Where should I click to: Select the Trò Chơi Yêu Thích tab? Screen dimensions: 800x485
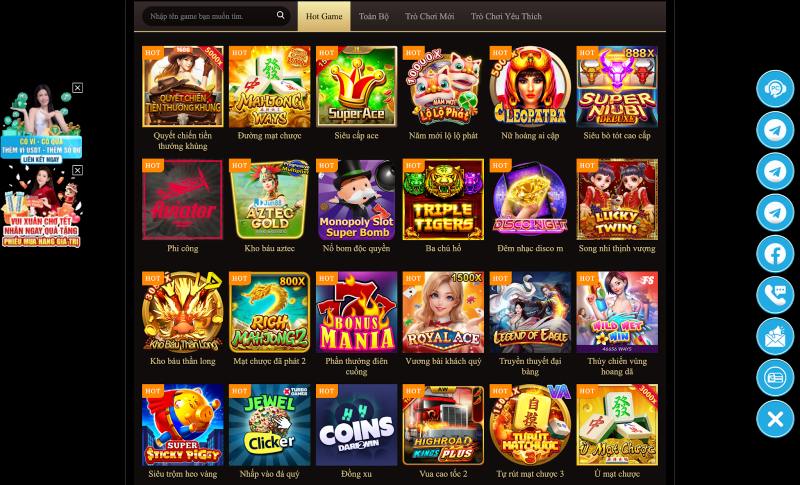coord(506,16)
